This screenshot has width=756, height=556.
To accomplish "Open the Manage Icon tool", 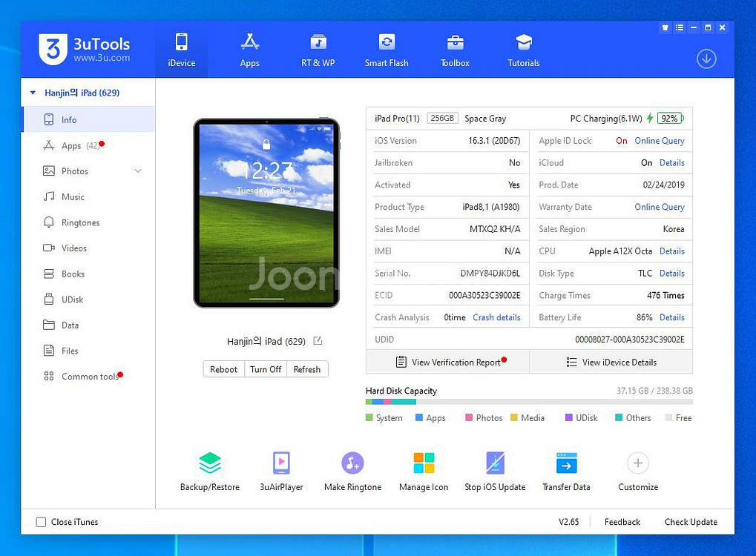I will pyautogui.click(x=423, y=469).
